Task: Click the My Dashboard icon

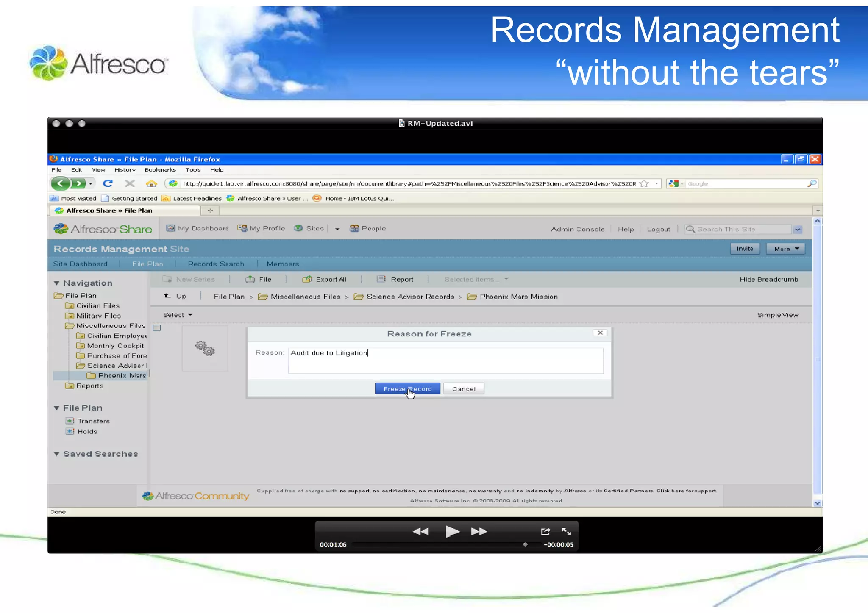Action: [x=170, y=228]
